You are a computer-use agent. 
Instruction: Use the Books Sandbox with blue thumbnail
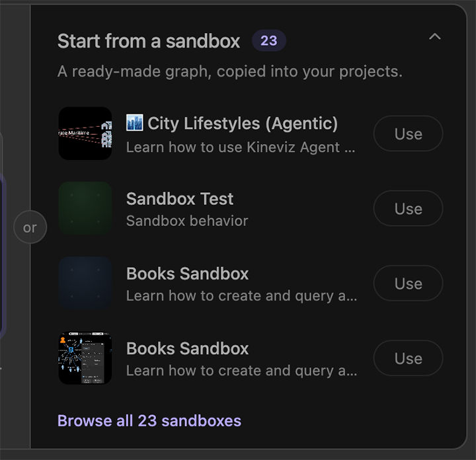[409, 284]
